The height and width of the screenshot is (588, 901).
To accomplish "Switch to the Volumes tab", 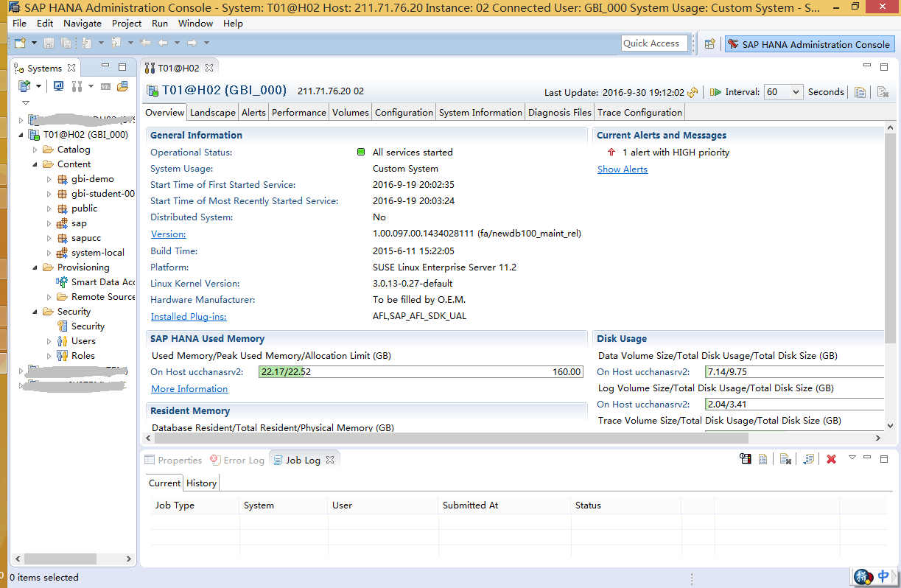I will click(x=350, y=113).
